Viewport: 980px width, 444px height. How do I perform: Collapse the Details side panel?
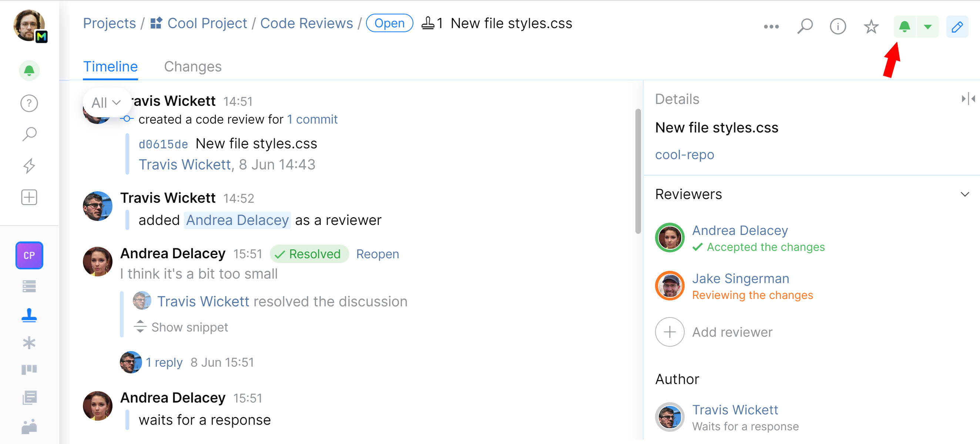tap(968, 99)
